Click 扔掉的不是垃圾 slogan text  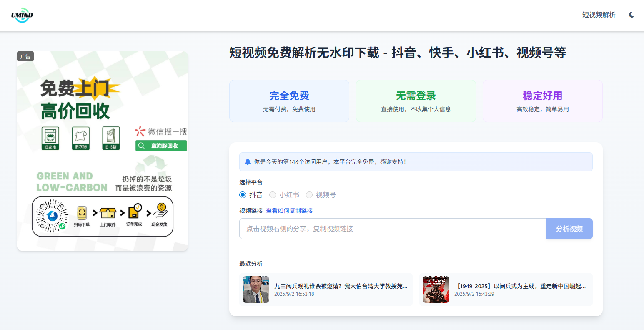(x=147, y=179)
